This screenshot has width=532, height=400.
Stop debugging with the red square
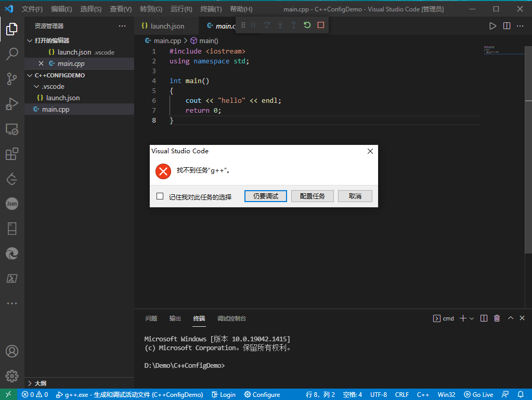click(321, 25)
